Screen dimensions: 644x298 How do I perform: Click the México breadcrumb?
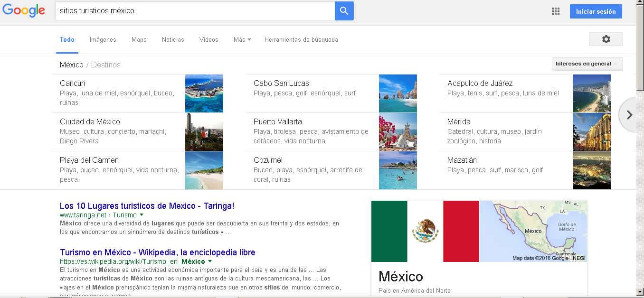72,65
